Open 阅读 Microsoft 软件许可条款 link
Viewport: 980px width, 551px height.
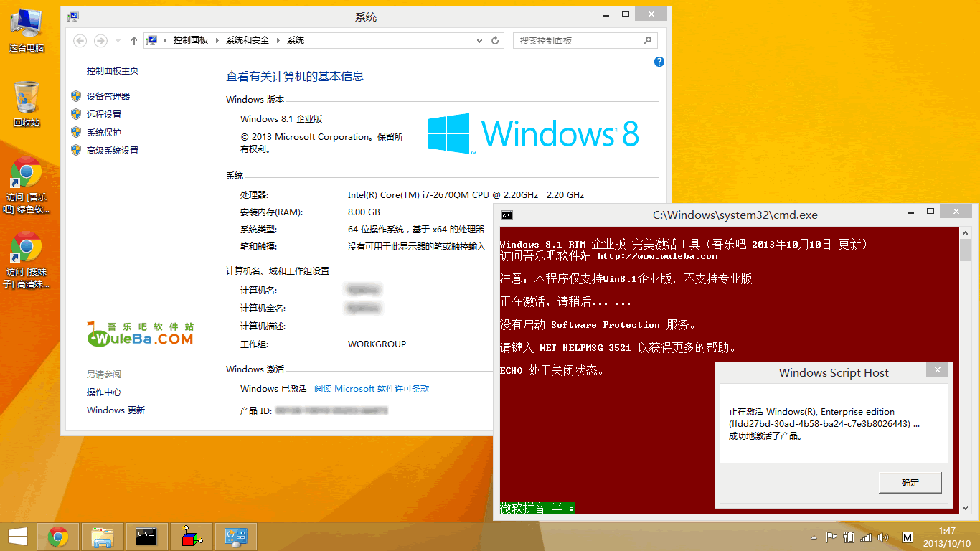pos(372,389)
